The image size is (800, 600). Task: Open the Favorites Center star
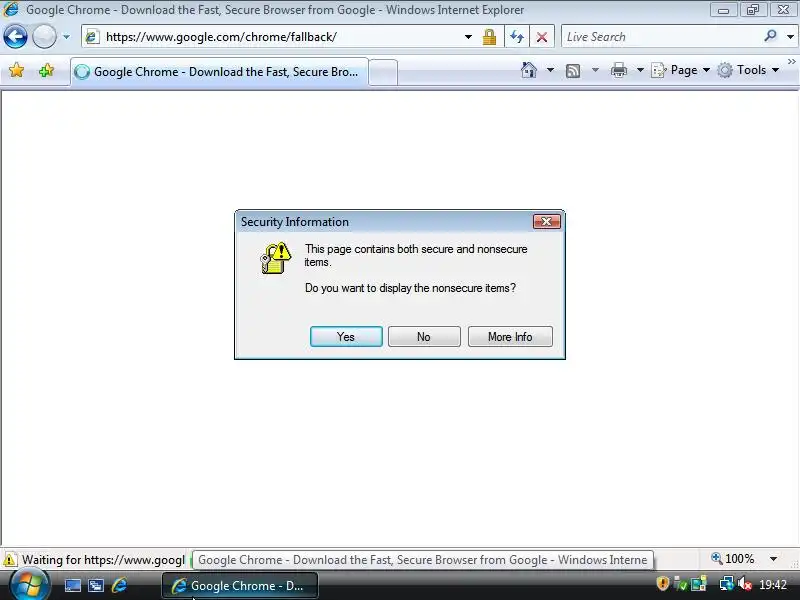pyautogui.click(x=16, y=70)
